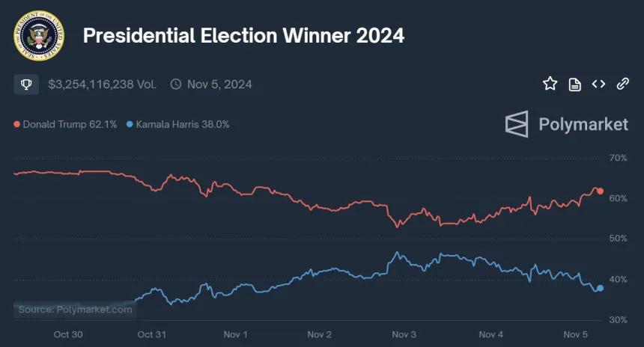Screen dimensions: 644x347
Task: Click the Source: Polymarket.com watermark
Action: [x=75, y=310]
